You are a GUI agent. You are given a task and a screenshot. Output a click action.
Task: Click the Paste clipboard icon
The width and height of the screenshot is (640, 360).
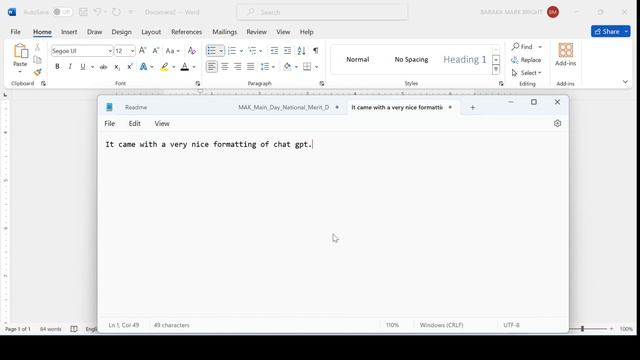coord(20,51)
